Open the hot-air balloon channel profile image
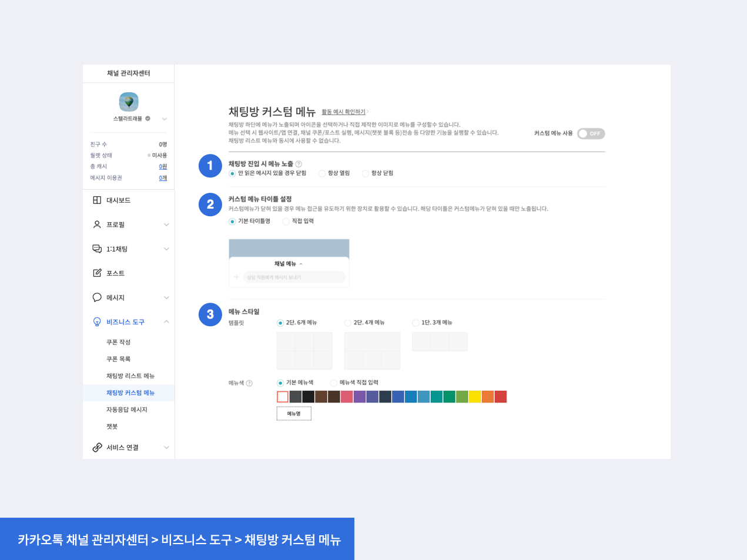Screen dimensions: 747x560 129,102
